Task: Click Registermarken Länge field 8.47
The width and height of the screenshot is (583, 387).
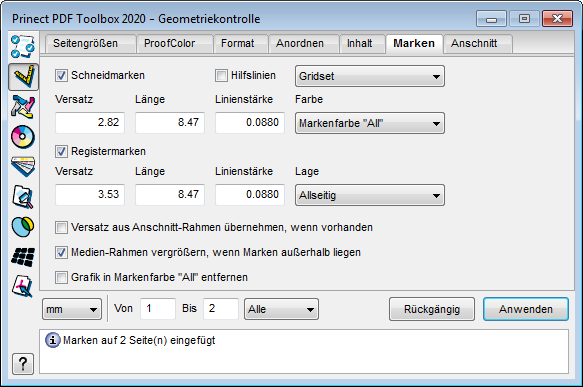Action: click(170, 195)
